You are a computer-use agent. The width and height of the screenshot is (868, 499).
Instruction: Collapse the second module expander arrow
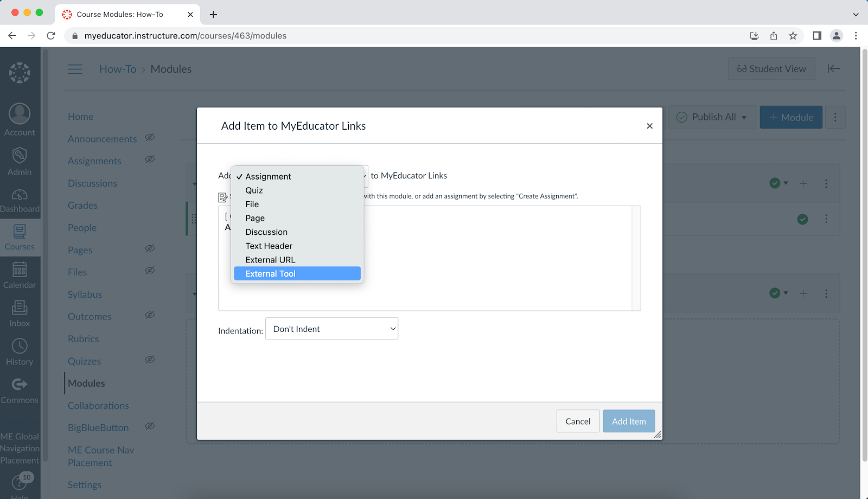click(x=194, y=294)
